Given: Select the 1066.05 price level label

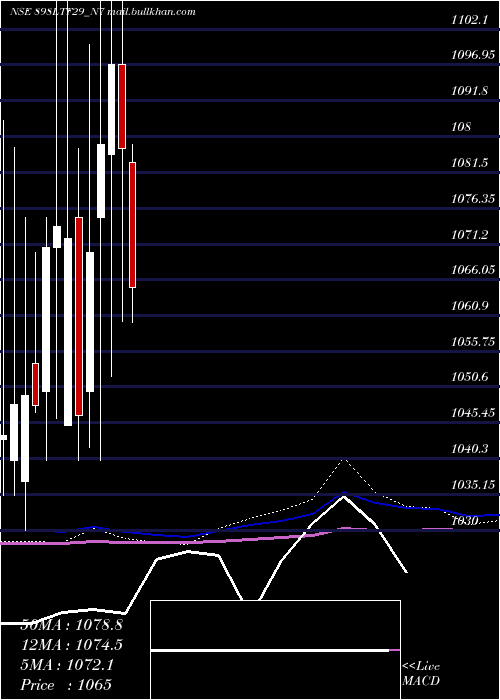Looking at the screenshot, I should pos(473,270).
